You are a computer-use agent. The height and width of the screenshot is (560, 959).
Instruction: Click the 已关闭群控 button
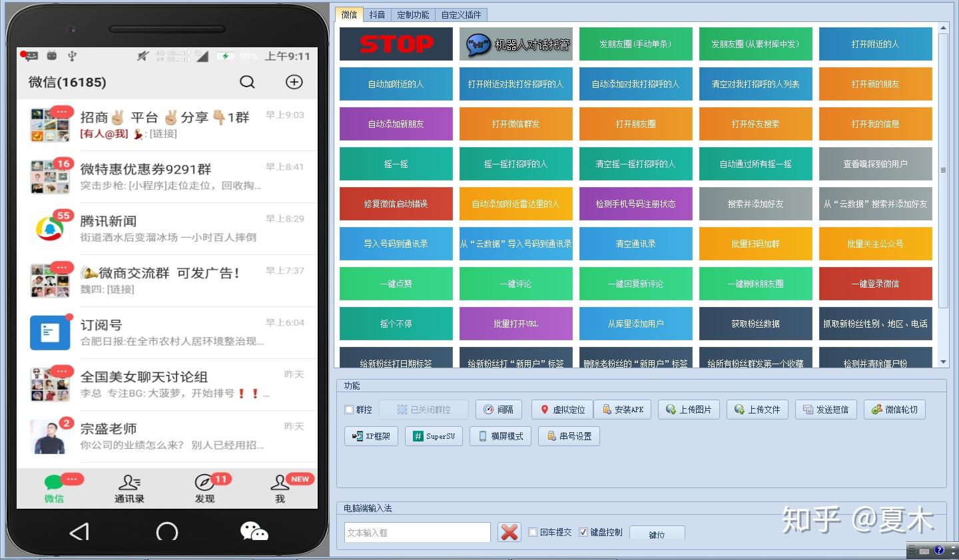[x=424, y=410]
